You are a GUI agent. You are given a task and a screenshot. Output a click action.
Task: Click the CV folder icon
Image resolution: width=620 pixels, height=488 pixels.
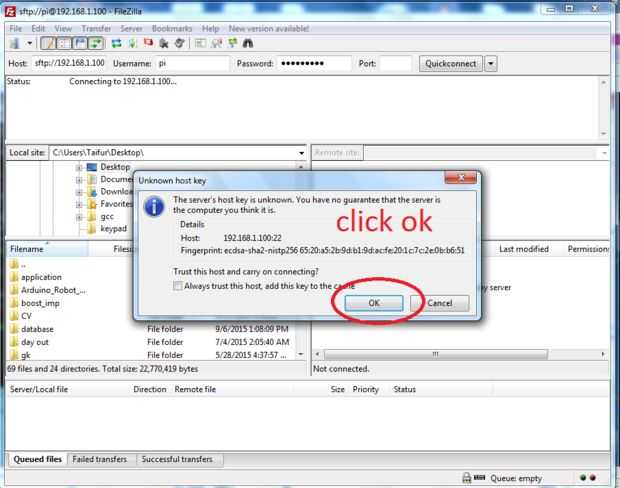click(14, 316)
